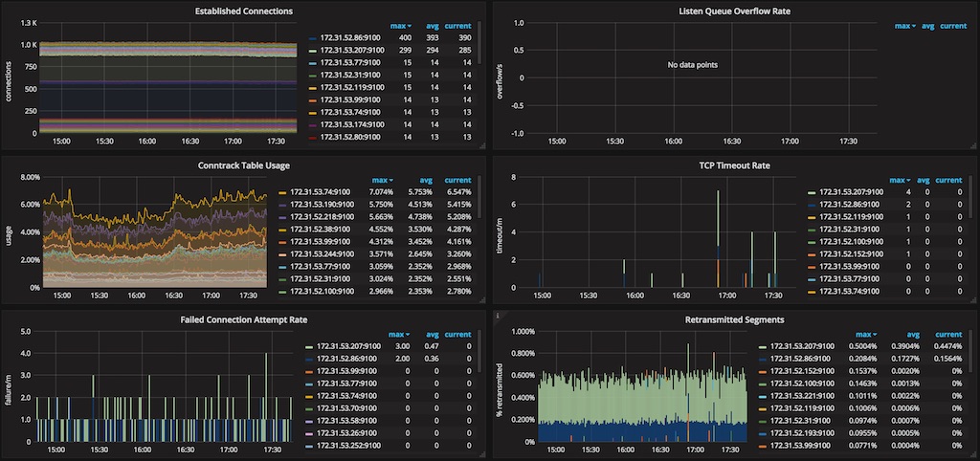Select 172.31.53.252:9100 in Failed Connection Attempt Rate legend
The width and height of the screenshot is (980, 461).
click(348, 446)
